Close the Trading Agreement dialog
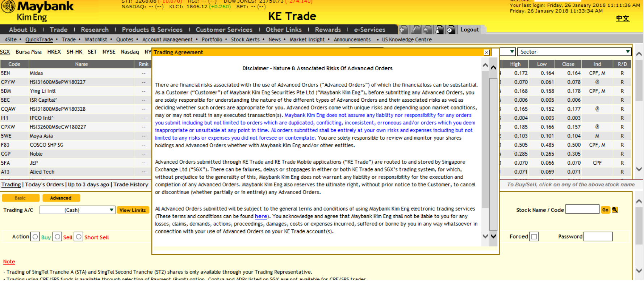 tap(487, 52)
